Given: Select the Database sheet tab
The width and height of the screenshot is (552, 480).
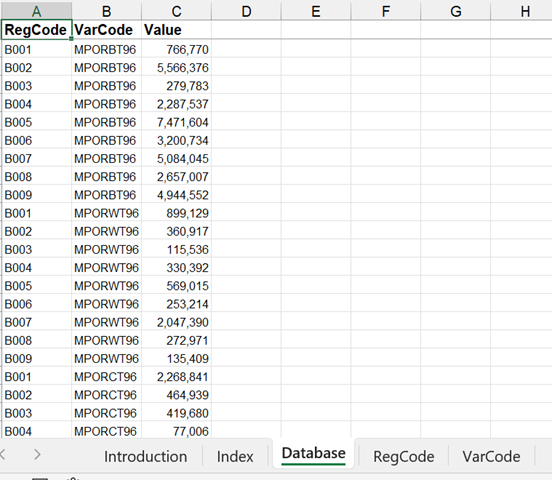Looking at the screenshot, I should (x=314, y=454).
